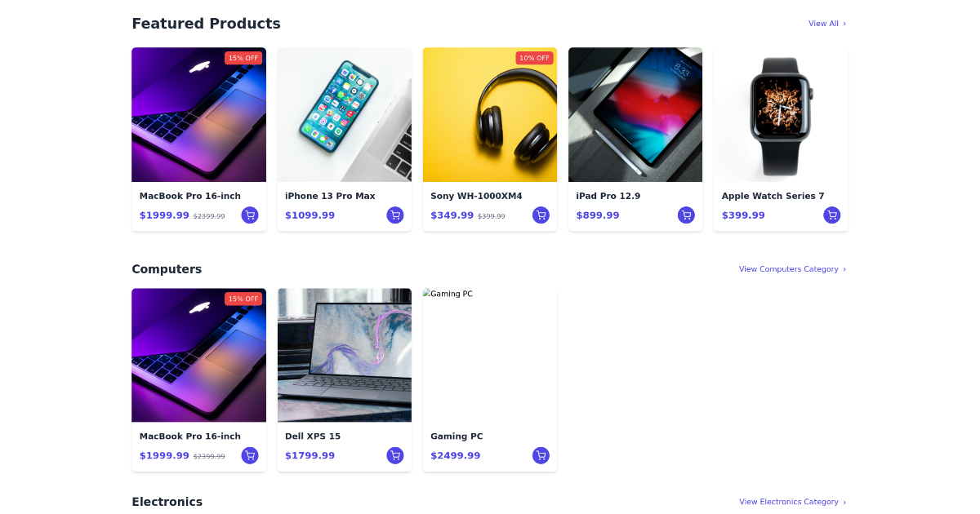Open the View All link

821,24
